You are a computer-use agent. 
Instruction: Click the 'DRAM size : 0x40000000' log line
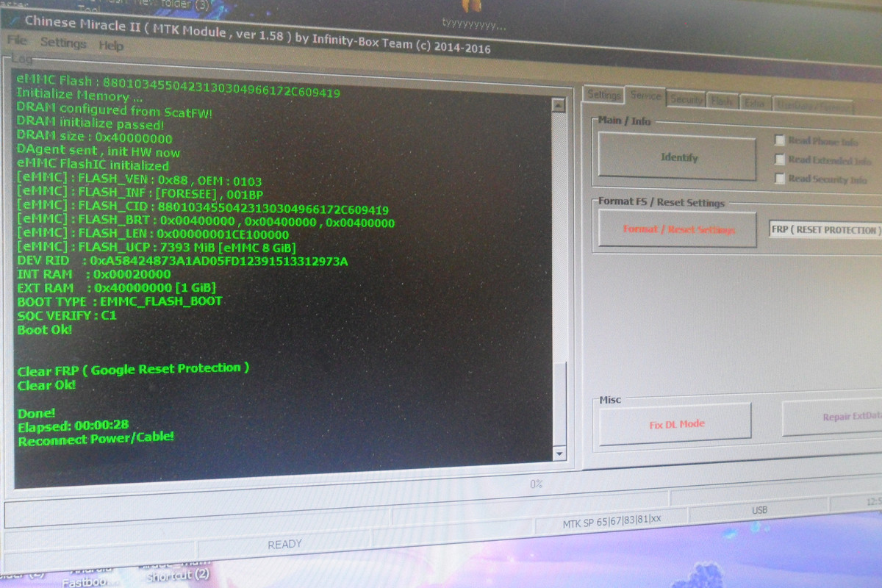(94, 138)
